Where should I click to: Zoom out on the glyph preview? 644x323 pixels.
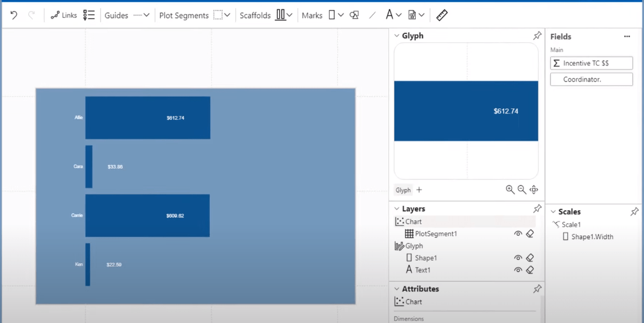[x=522, y=190]
